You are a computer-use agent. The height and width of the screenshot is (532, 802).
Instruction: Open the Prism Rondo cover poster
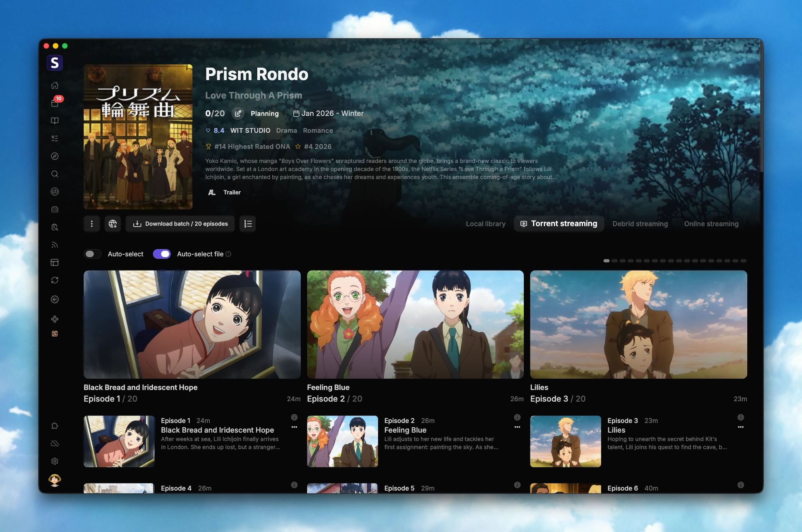point(138,137)
